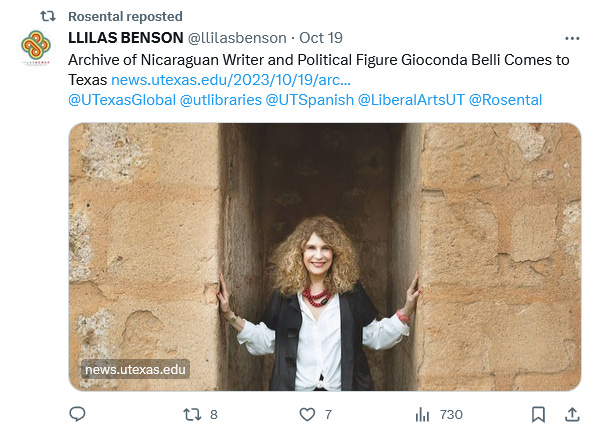Open the Gioconda Belli photo card

[x=325, y=257]
